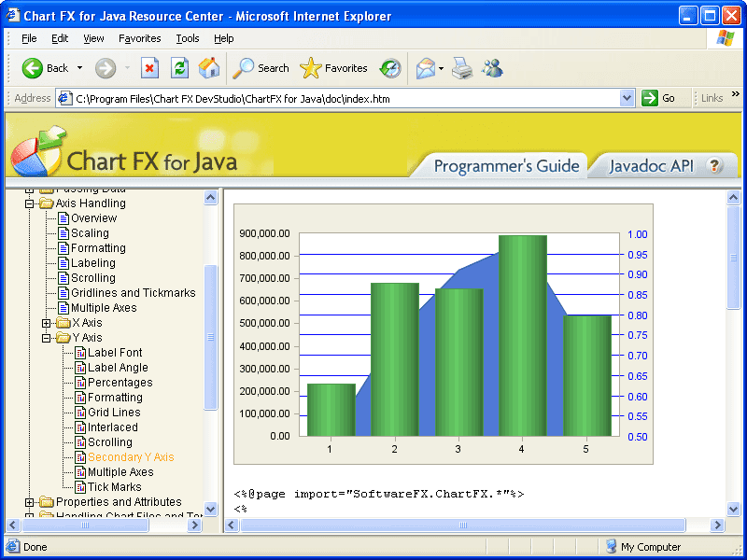The width and height of the screenshot is (747, 560).
Task: Open the Mail dropdown arrow
Action: tap(441, 68)
